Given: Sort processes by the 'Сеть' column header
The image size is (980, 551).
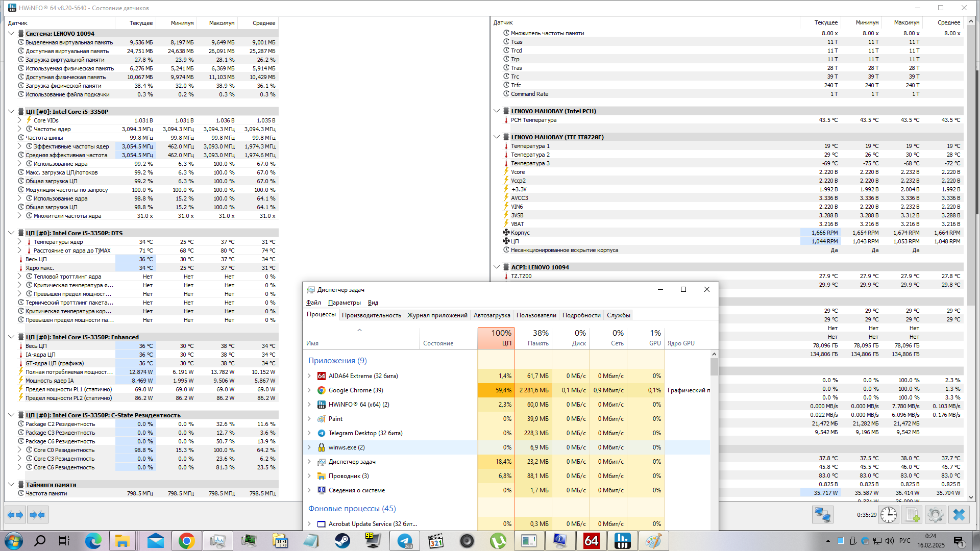Looking at the screenshot, I should (x=608, y=338).
